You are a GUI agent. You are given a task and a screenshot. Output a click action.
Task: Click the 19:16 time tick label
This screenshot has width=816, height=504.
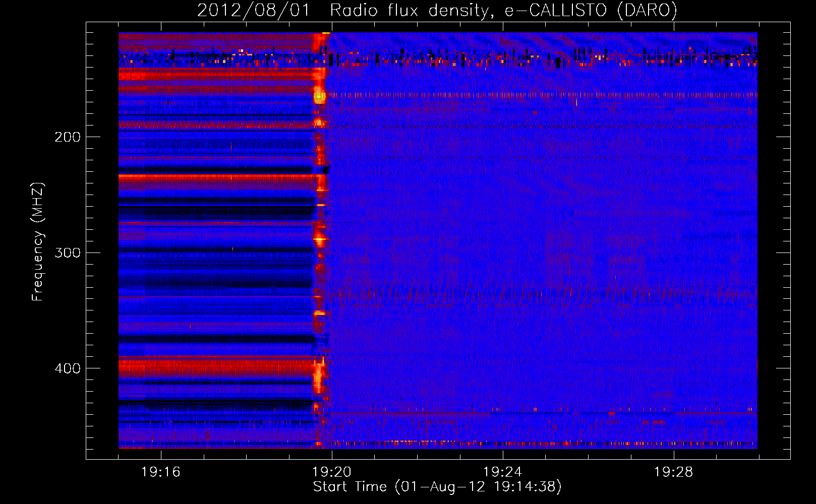pos(160,472)
